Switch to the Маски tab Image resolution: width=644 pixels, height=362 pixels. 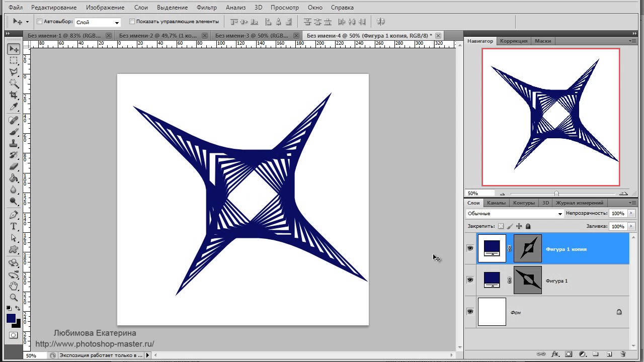pos(543,41)
